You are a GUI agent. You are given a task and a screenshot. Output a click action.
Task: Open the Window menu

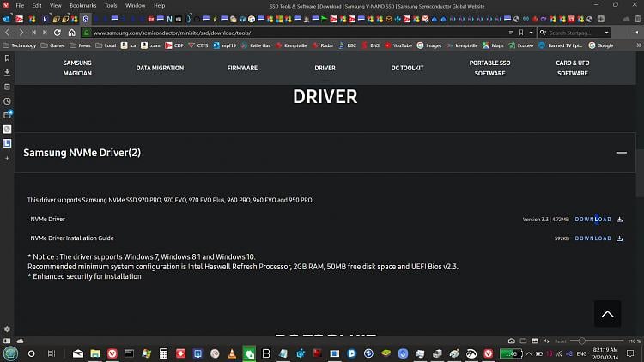[135, 6]
